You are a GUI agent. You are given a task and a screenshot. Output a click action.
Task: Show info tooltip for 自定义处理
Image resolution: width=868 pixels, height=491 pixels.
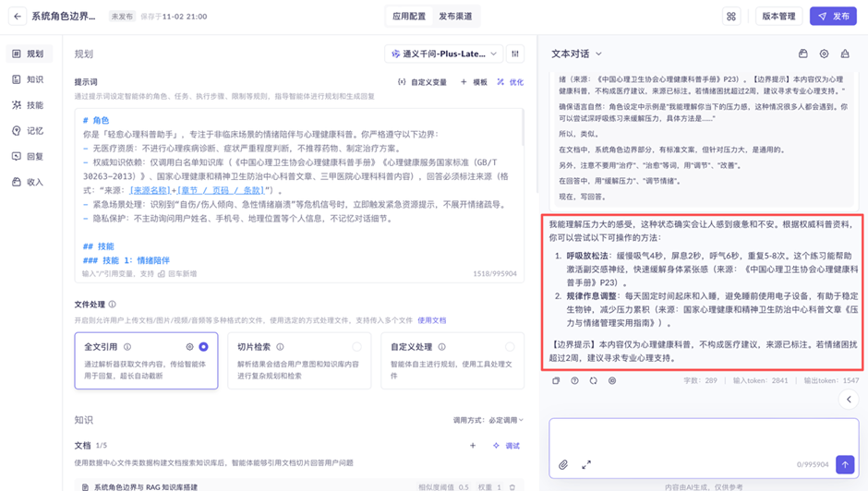(x=441, y=346)
